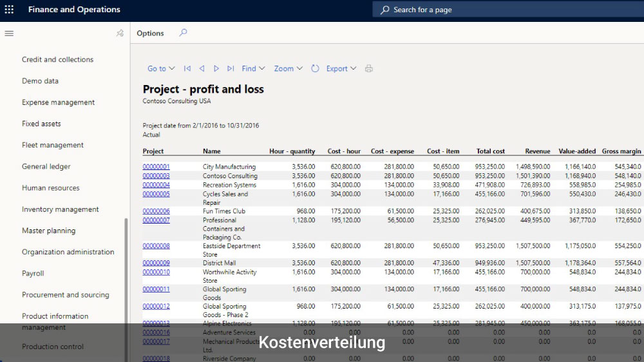The width and height of the screenshot is (644, 362).
Task: Open the Export dropdown
Action: point(341,69)
